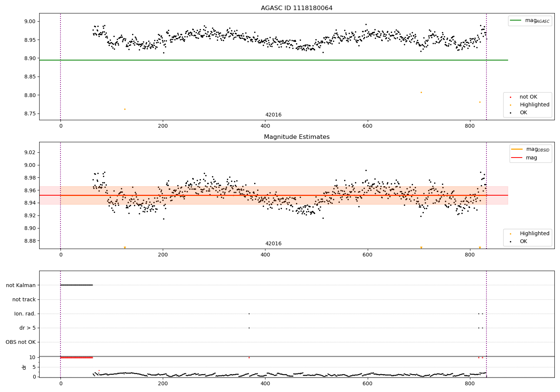Click the 8.85 tick on top plot
The image size is (560, 392).
[29, 77]
